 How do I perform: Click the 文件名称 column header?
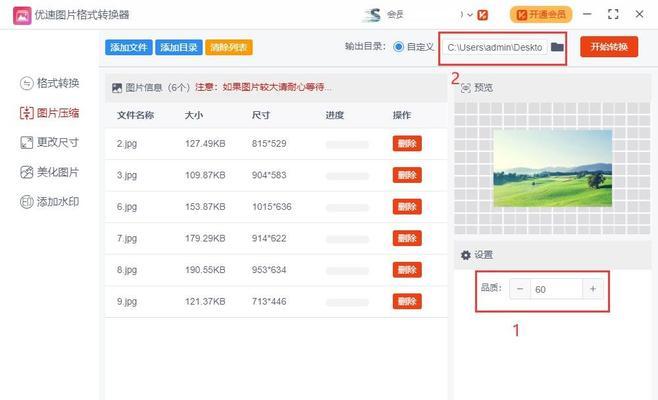click(136, 115)
